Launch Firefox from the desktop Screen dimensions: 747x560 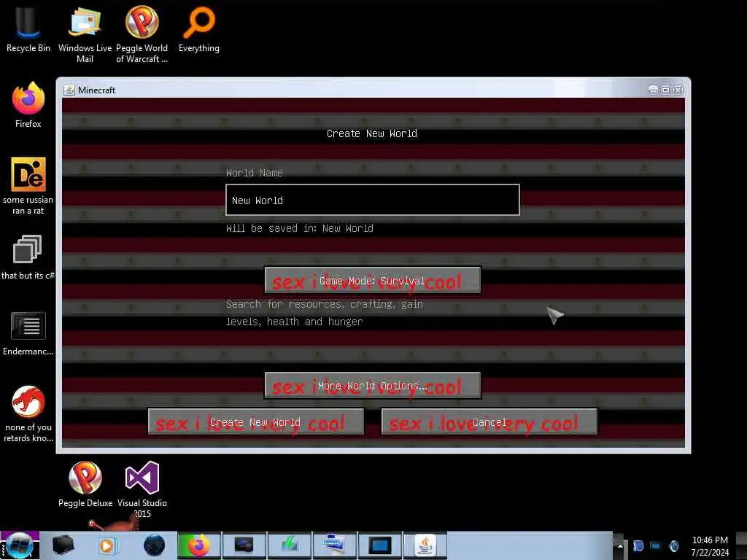[x=28, y=105]
